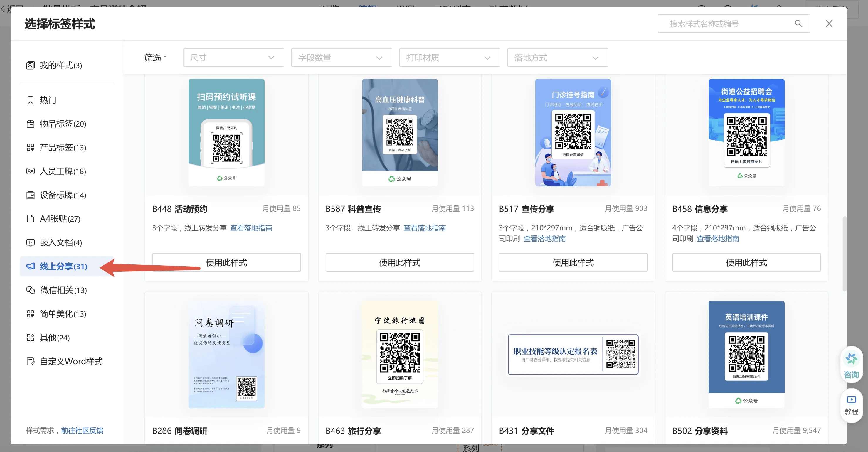Click the 前往社区反馈 link
The height and width of the screenshot is (452, 868).
pos(82,431)
